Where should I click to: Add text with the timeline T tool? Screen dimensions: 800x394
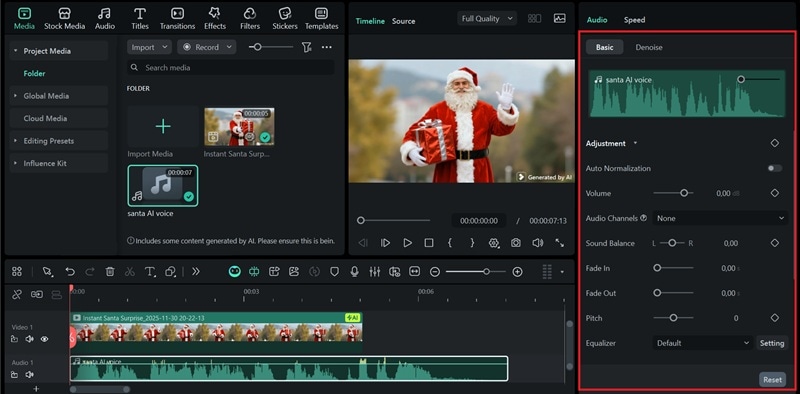tap(149, 272)
